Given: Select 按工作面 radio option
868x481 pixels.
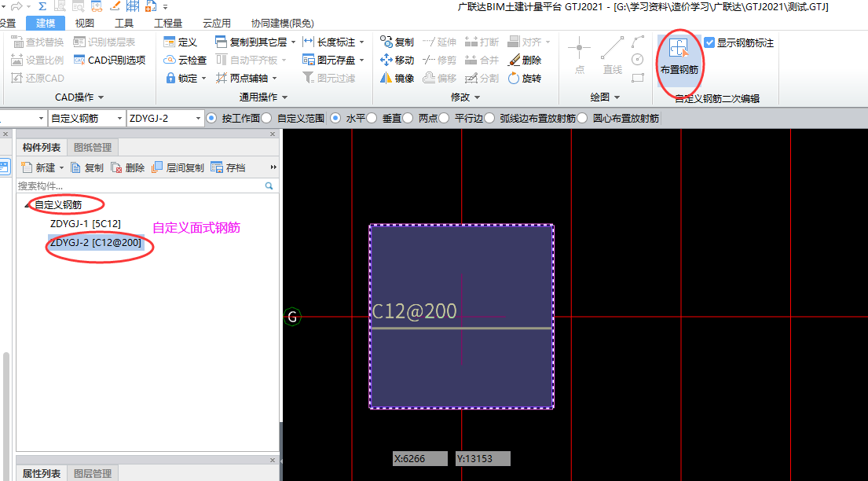Looking at the screenshot, I should pyautogui.click(x=211, y=118).
